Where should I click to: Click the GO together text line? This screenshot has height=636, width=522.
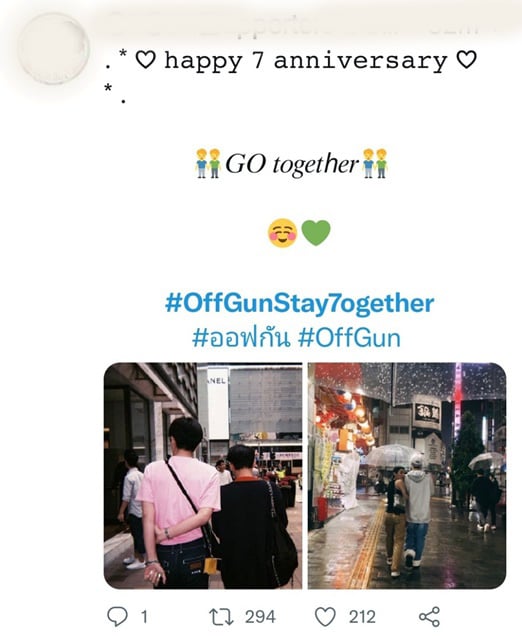tap(292, 164)
